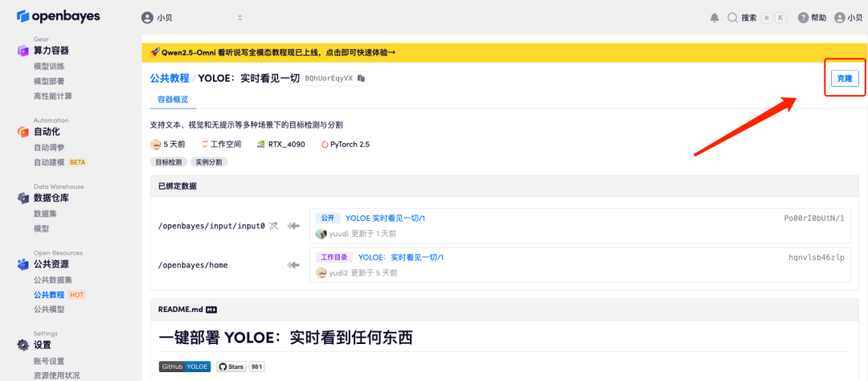
Task: Open 高性能计算 in the sidebar
Action: click(52, 96)
